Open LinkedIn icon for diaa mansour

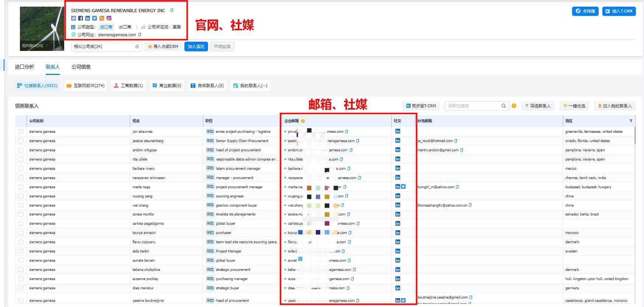[398, 288]
